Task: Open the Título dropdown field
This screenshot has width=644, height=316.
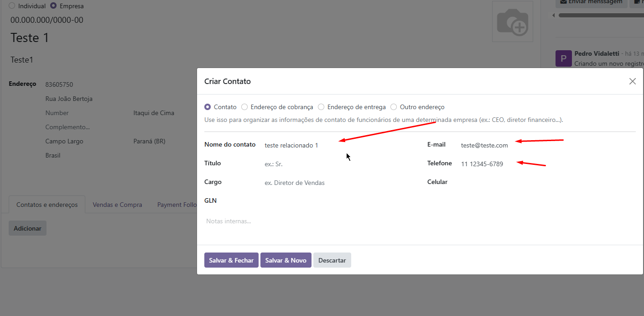Action: point(338,164)
